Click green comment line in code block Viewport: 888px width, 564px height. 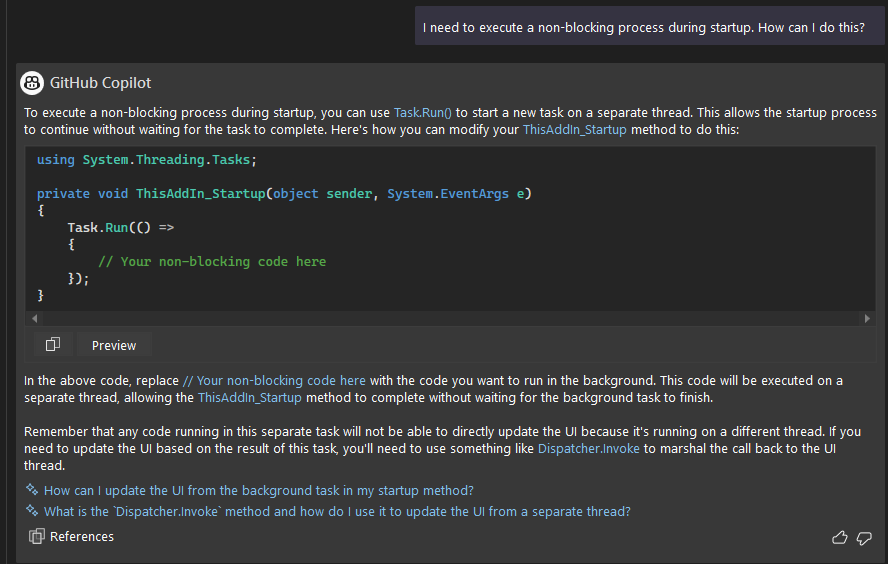point(212,262)
